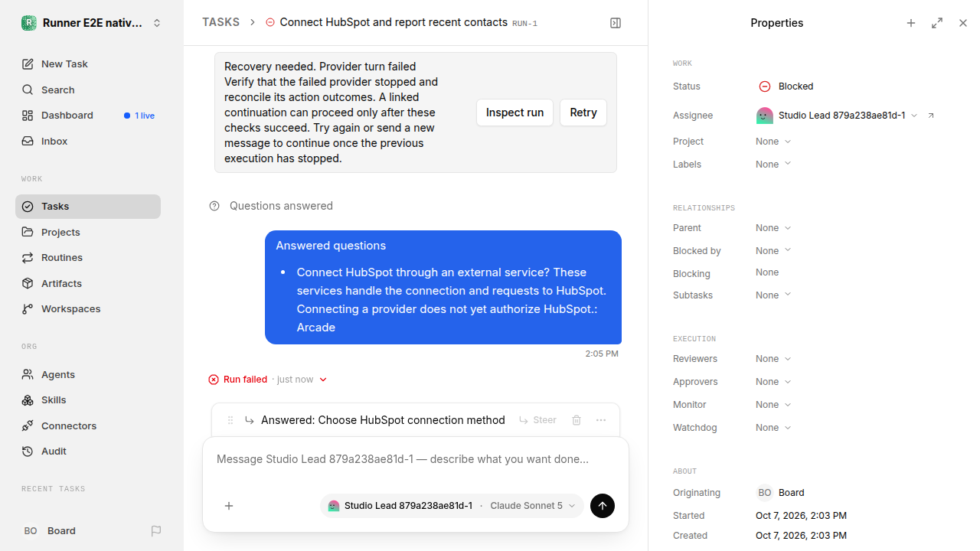The width and height of the screenshot is (980, 551).
Task: Retry the failed provider turn
Action: 583,112
